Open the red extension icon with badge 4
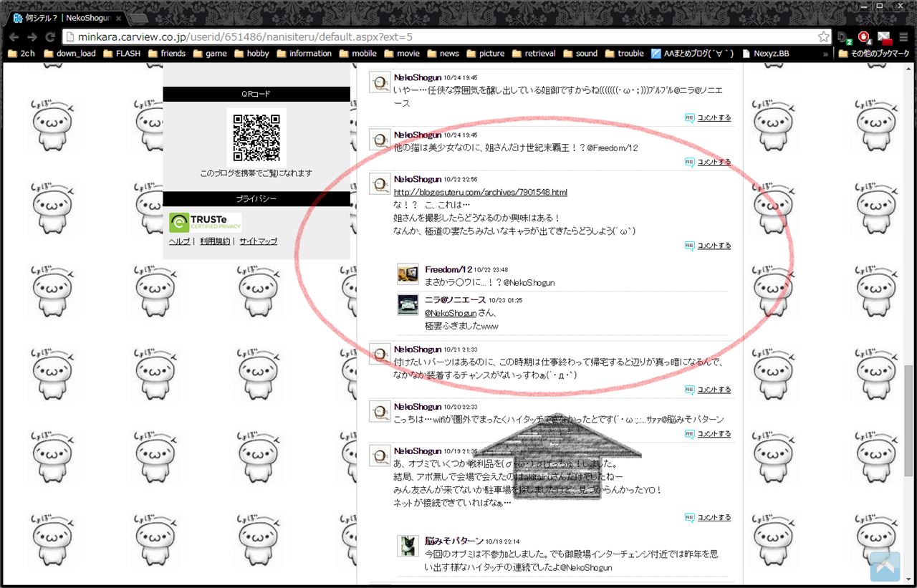Screen dimensions: 917x588 click(x=865, y=37)
